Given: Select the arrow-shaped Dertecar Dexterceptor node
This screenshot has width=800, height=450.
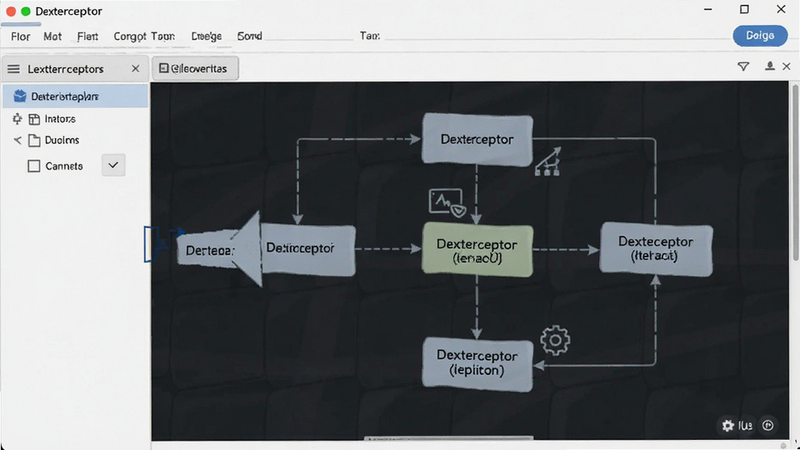Looking at the screenshot, I should [266, 249].
